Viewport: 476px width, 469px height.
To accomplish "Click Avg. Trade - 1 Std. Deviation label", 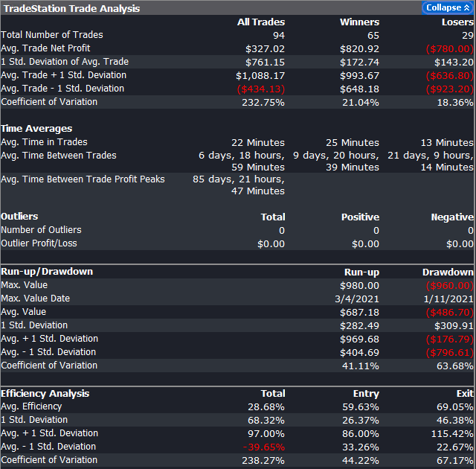I will click(62, 89).
